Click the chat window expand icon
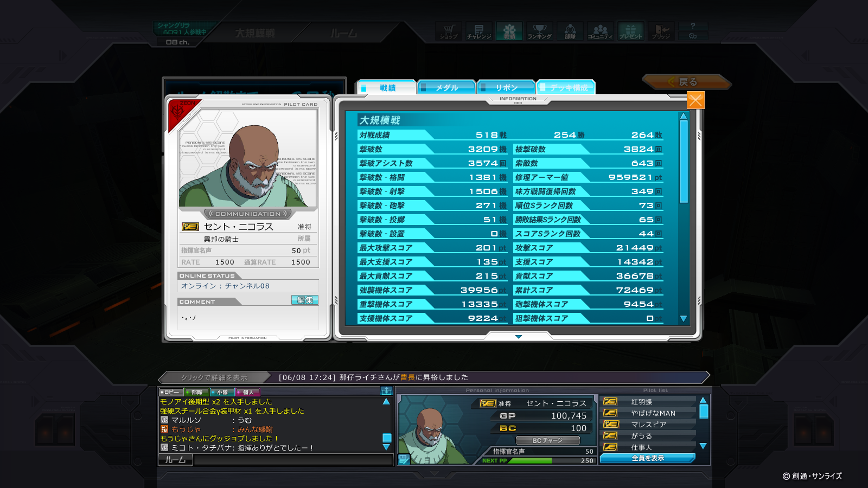Screen dimensions: 868x488 pyautogui.click(x=386, y=391)
